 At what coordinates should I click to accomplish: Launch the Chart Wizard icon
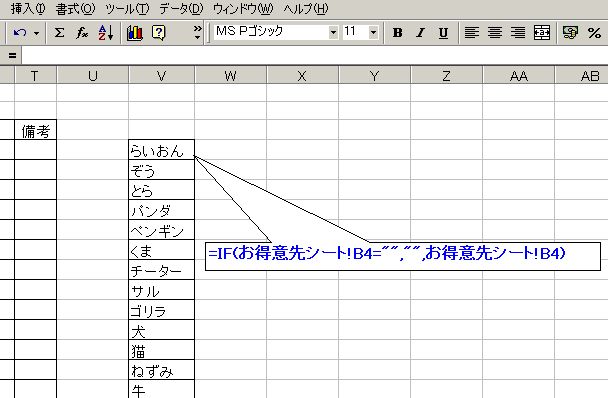click(x=135, y=33)
